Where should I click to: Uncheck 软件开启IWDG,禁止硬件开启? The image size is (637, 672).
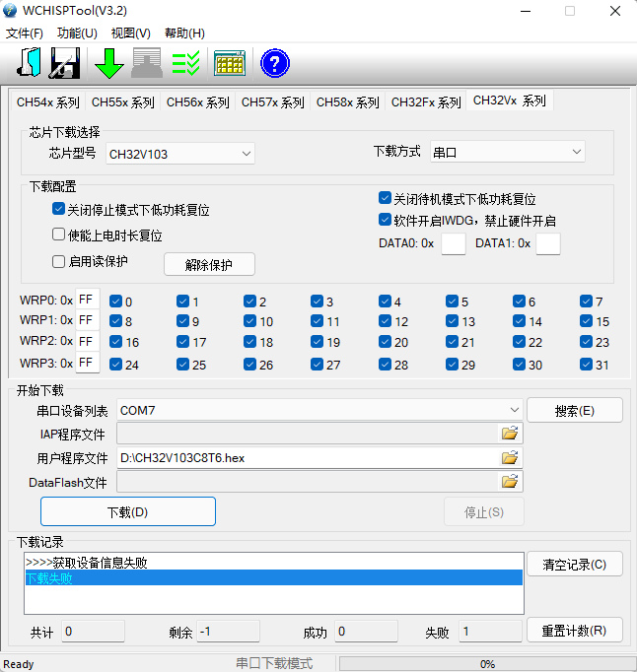click(x=385, y=220)
